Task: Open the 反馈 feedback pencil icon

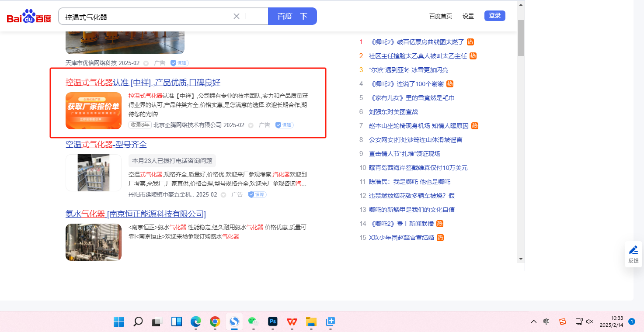Action: coord(633,250)
